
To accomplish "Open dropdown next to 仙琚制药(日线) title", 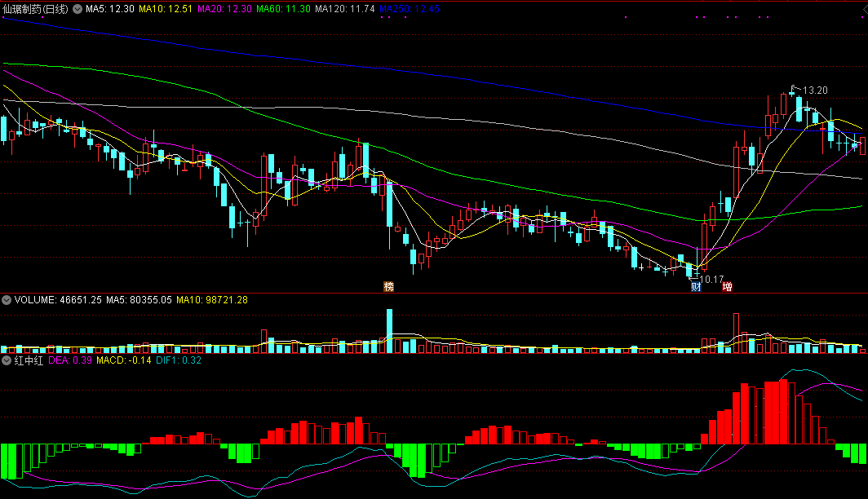I will click(77, 9).
